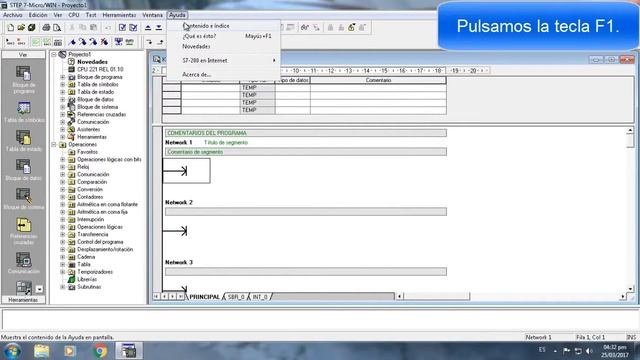Switch to the PRINCIPAL tab
Image resolution: width=640 pixels, height=360 pixels.
coord(204,297)
